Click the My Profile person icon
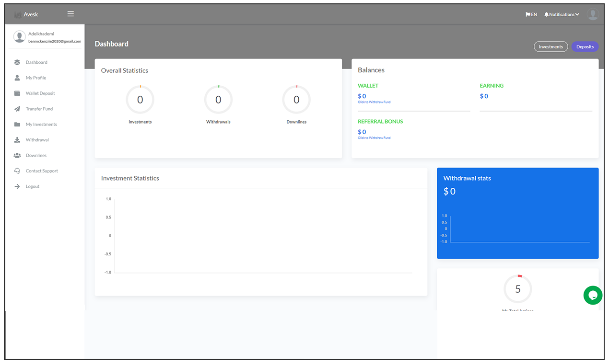Viewport: 609px width, 364px height. coord(17,78)
